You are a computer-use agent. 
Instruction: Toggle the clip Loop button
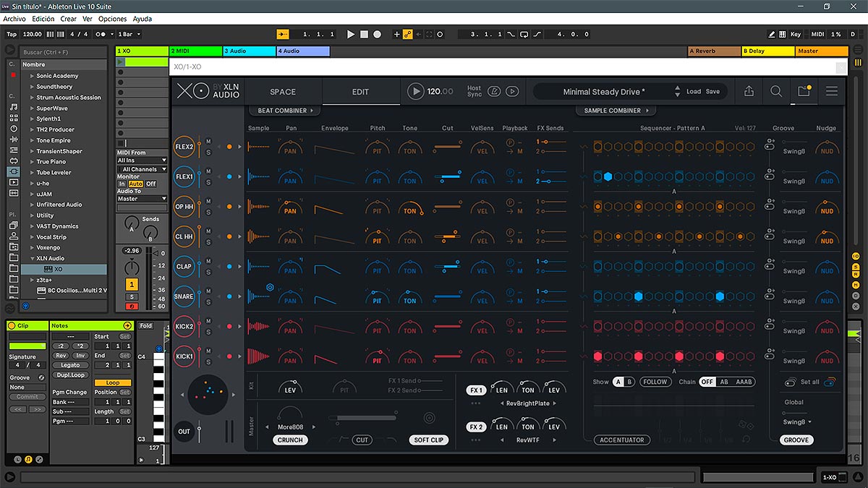(x=113, y=383)
